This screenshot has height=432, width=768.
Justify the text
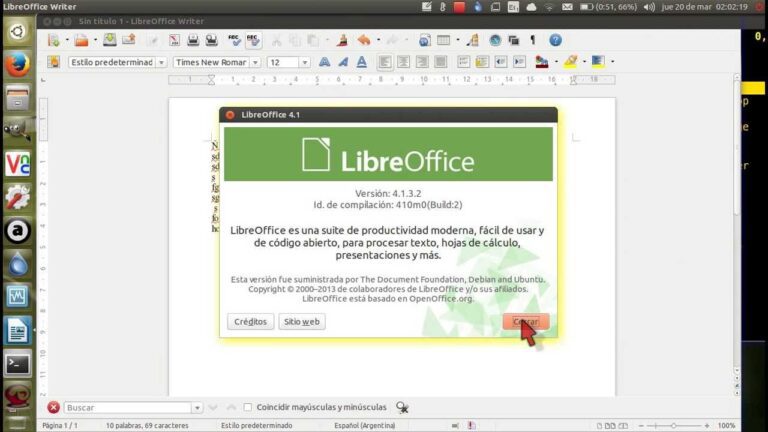(x=441, y=62)
